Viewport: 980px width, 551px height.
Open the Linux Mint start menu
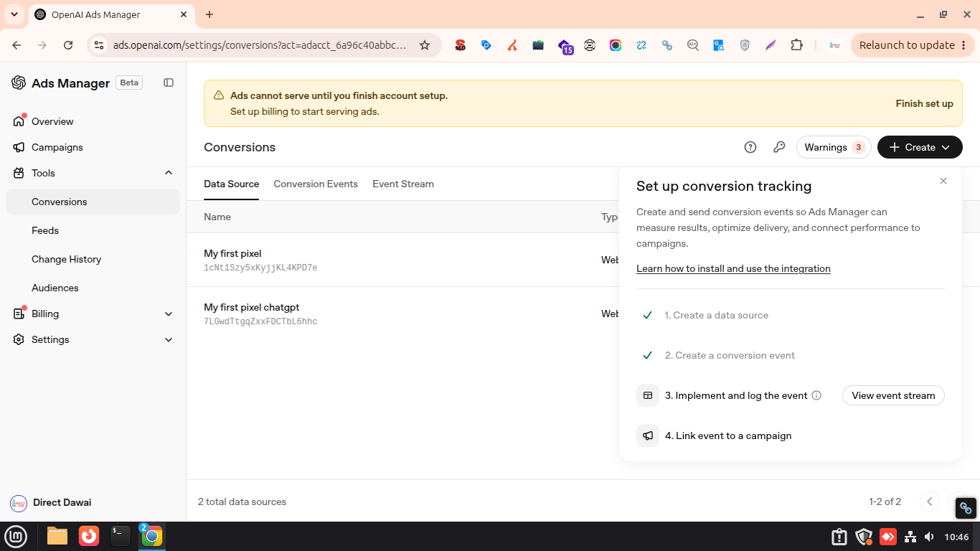16,536
